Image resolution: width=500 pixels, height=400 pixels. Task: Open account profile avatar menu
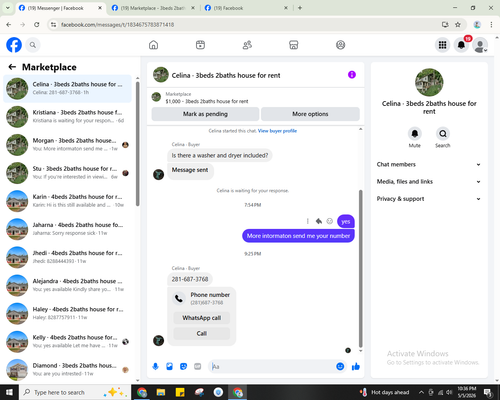coord(480,45)
